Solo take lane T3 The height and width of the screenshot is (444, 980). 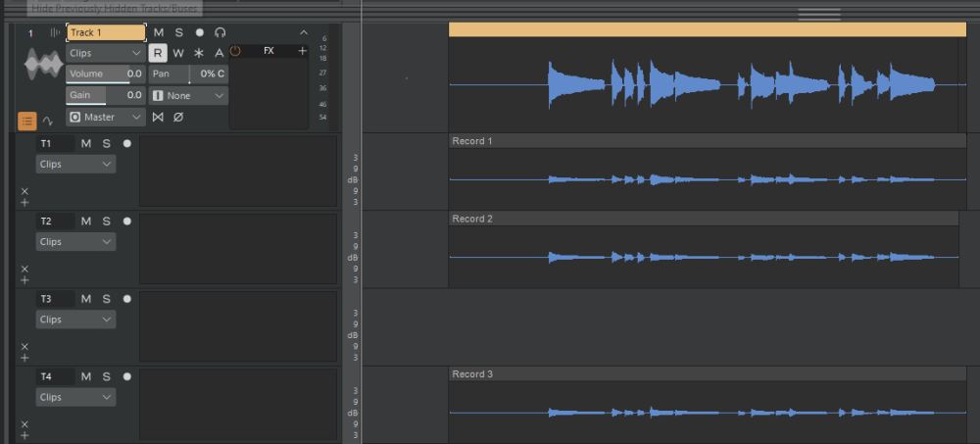(106, 299)
